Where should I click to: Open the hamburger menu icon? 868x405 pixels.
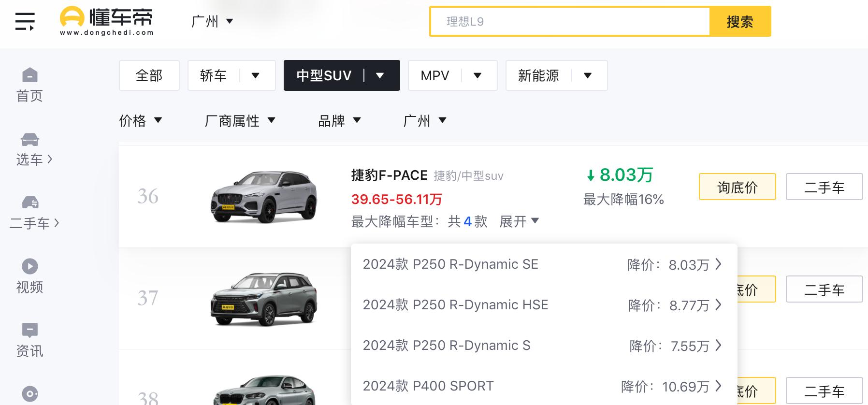coord(25,22)
